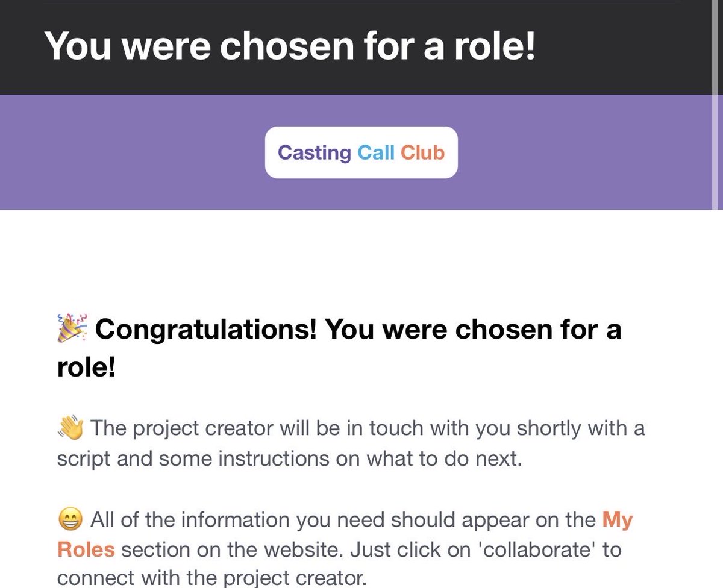Click the orange 'Roles' word starting the line
The height and width of the screenshot is (588, 723).
click(x=86, y=549)
